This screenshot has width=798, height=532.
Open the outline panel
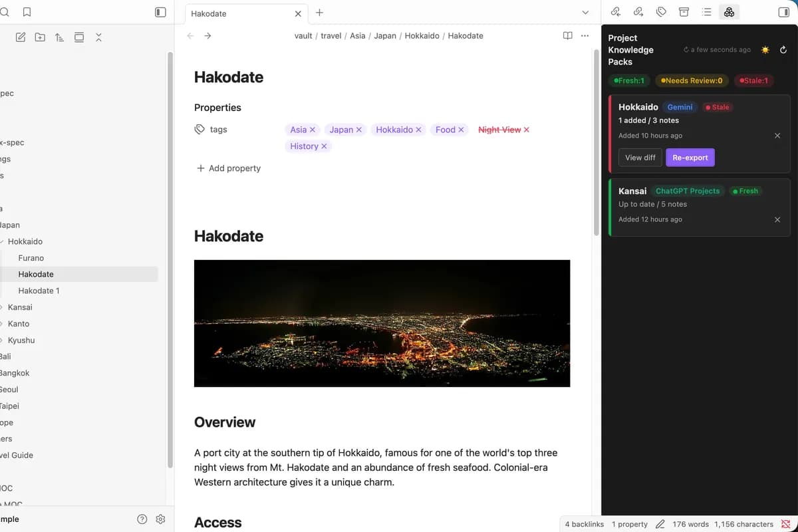[706, 12]
